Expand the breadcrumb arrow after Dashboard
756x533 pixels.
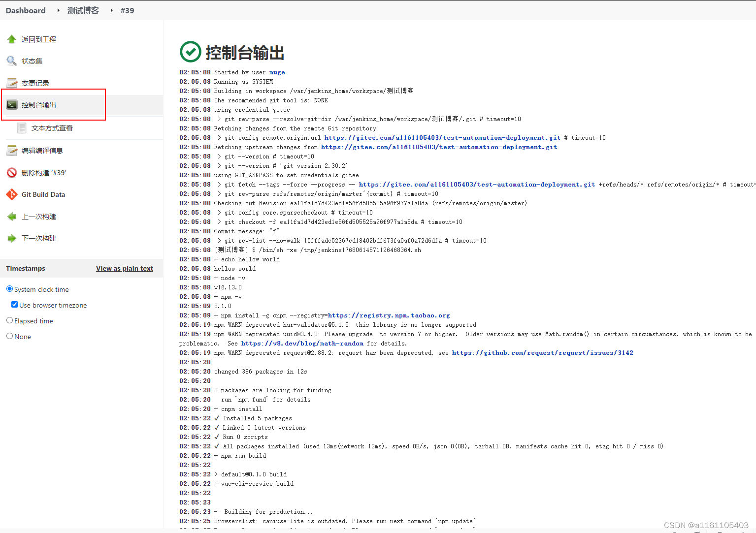pyautogui.click(x=58, y=10)
